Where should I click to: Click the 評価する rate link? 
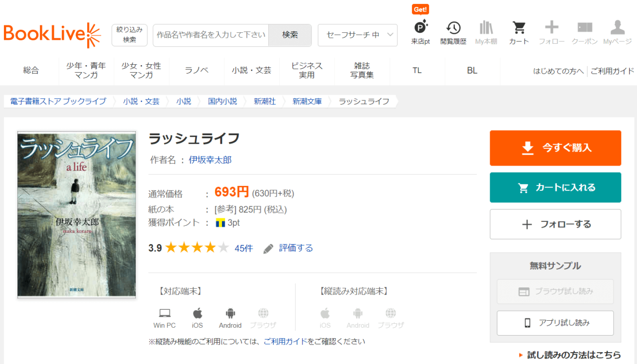click(x=296, y=248)
